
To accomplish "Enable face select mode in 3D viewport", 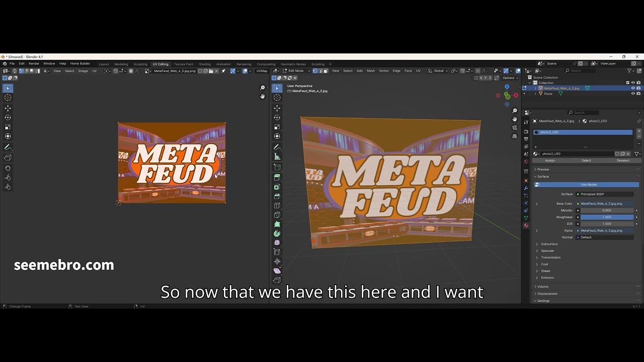I will click(x=326, y=71).
